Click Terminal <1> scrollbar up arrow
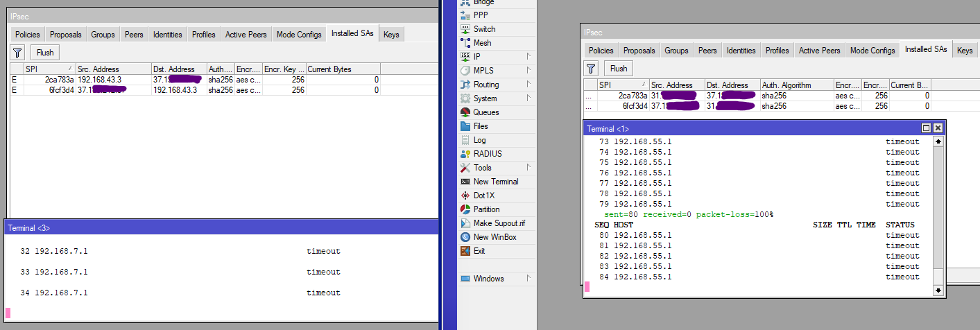980x330 pixels. (x=938, y=141)
